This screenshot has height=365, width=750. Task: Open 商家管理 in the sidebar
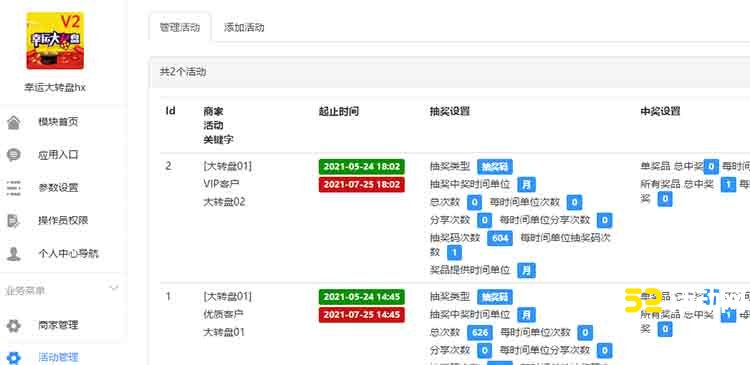coord(58,325)
